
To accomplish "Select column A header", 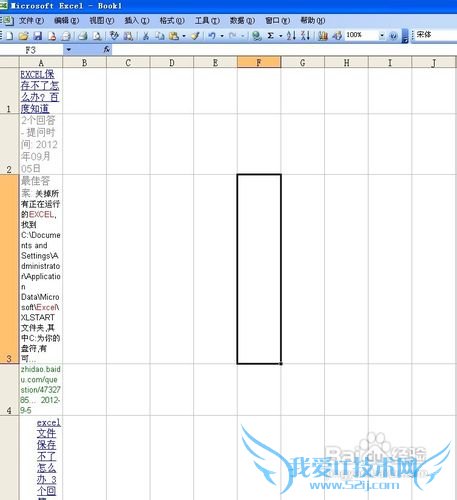I will click(x=41, y=62).
